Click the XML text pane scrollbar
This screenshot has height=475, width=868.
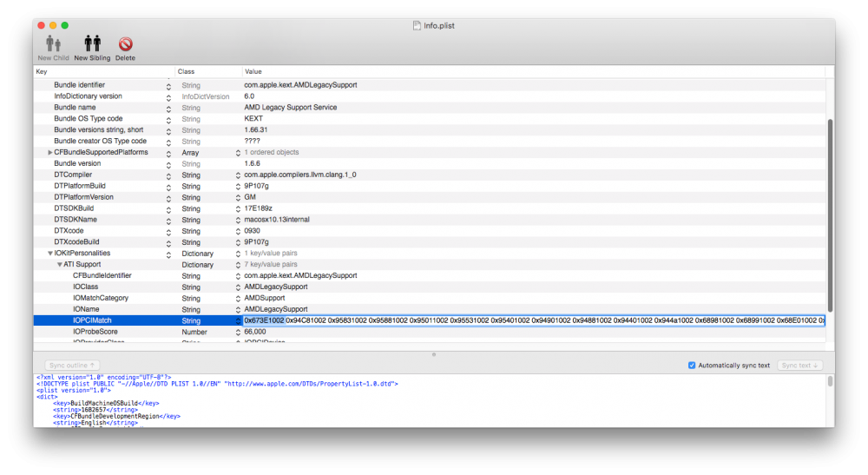[x=830, y=381]
